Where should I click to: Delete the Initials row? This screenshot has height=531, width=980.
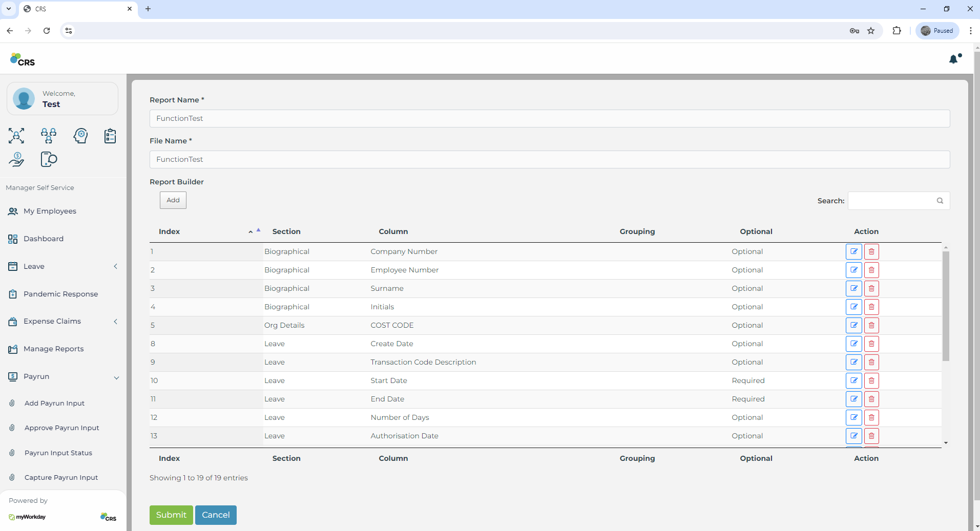[871, 307]
